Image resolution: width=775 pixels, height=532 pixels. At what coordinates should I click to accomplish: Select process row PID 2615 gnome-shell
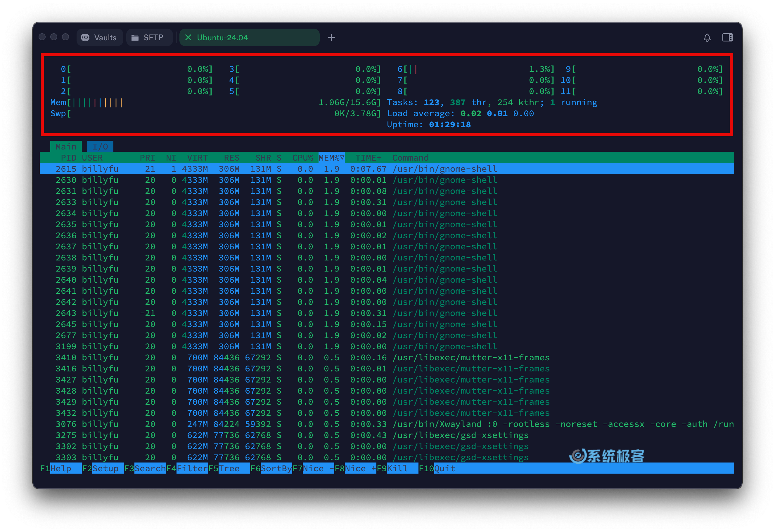387,169
